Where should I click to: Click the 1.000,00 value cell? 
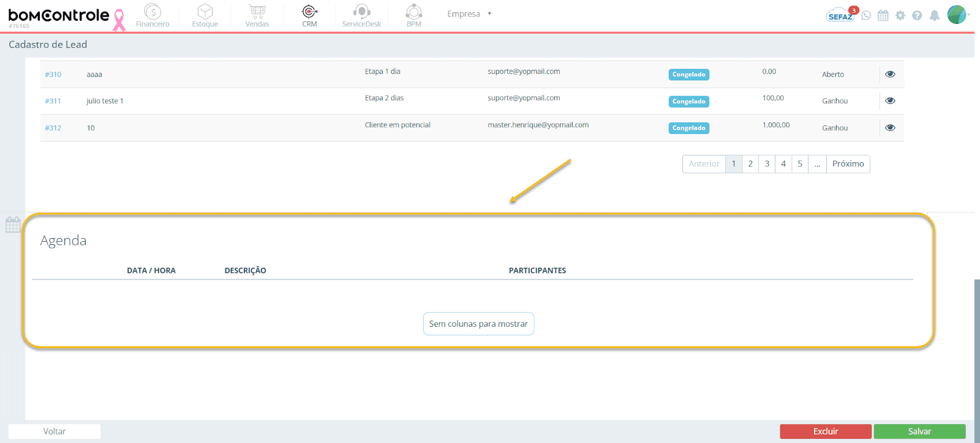(x=776, y=125)
